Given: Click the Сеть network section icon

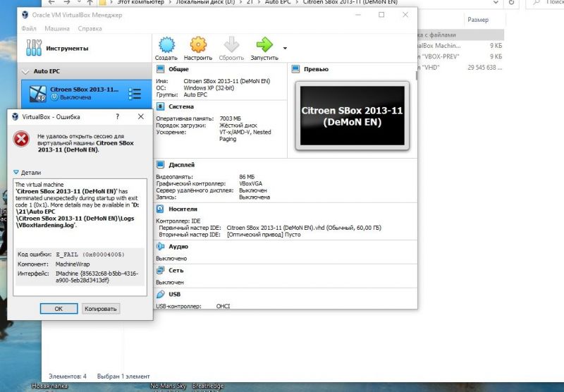Looking at the screenshot, I should 161,270.
